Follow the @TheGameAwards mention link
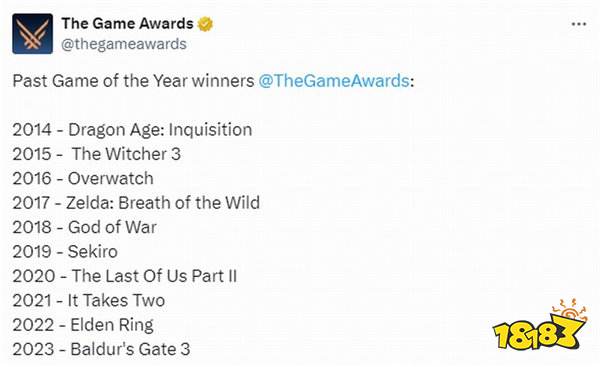Viewport: 600px width, 367px height. click(x=334, y=81)
